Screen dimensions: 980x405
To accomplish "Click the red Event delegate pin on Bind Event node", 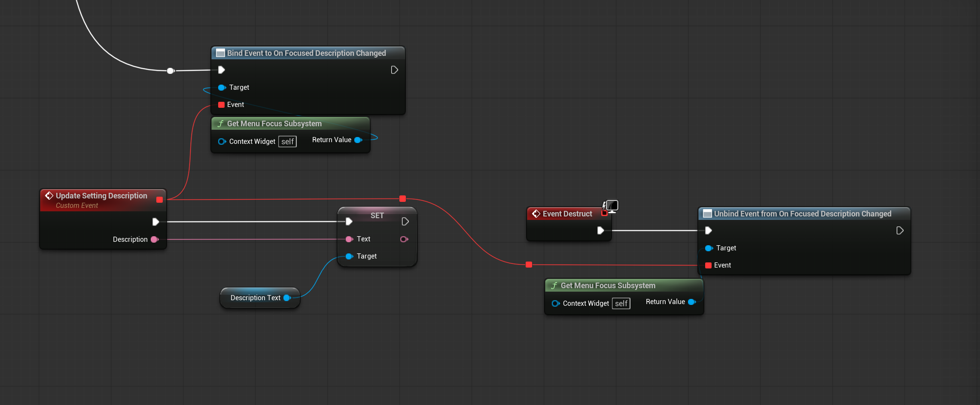I will pyautogui.click(x=221, y=105).
